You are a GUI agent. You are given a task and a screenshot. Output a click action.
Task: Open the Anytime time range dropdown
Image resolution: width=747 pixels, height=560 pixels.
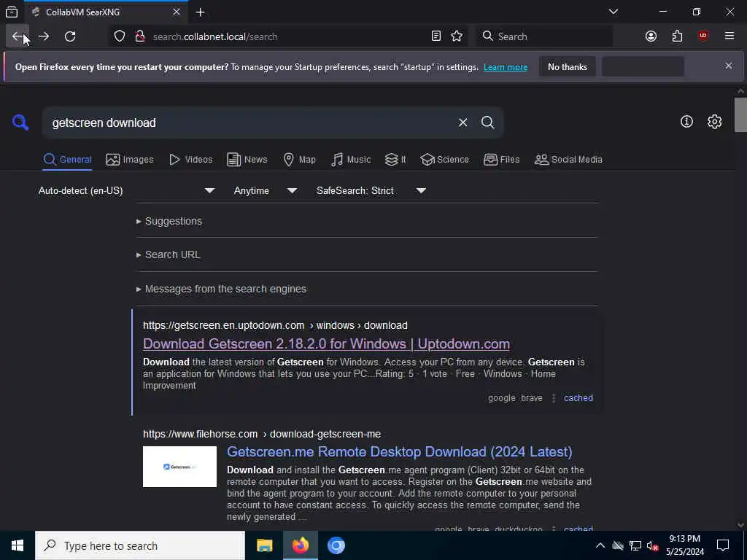pyautogui.click(x=266, y=190)
